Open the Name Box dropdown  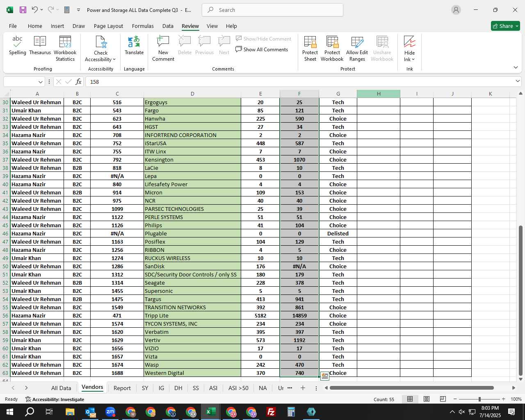pos(40,82)
